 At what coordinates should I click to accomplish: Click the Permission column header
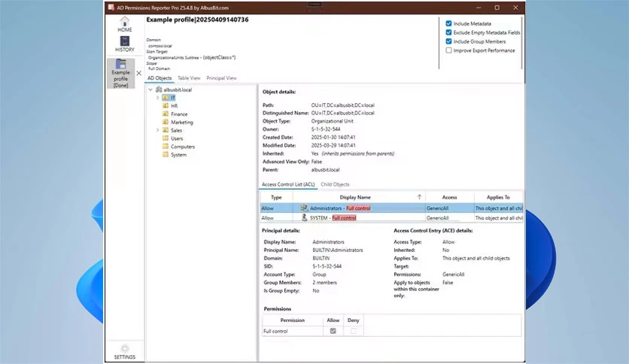293,320
